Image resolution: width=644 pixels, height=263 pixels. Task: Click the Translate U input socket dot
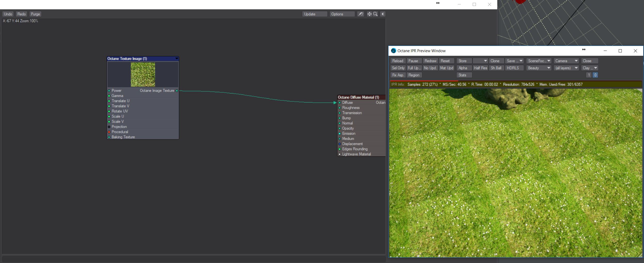pos(109,101)
